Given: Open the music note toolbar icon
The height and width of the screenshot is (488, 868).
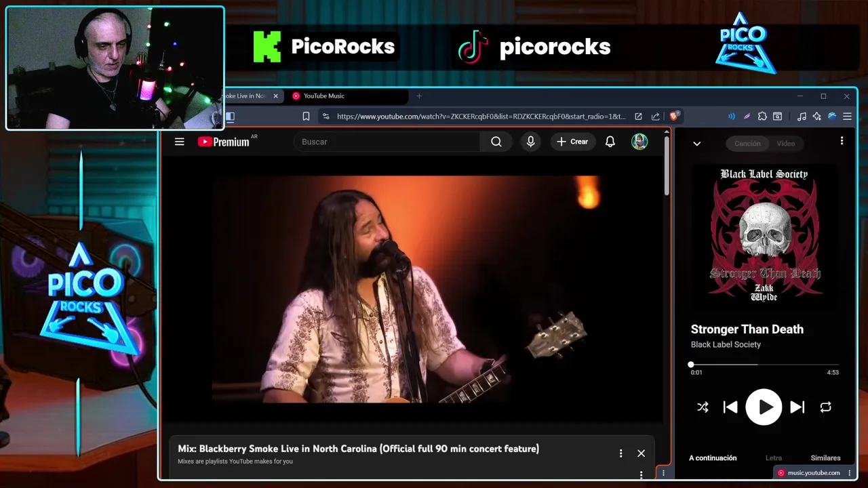Looking at the screenshot, I should (x=802, y=117).
